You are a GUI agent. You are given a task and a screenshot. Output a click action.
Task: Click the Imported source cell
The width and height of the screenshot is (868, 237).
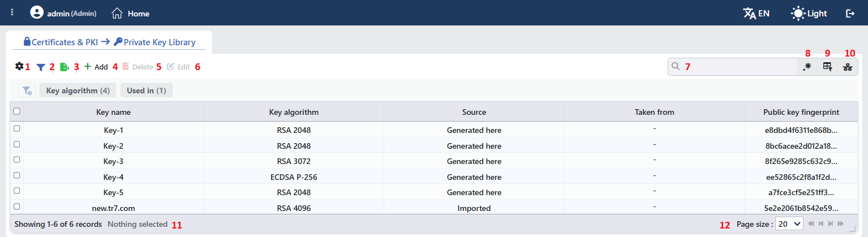(x=474, y=208)
